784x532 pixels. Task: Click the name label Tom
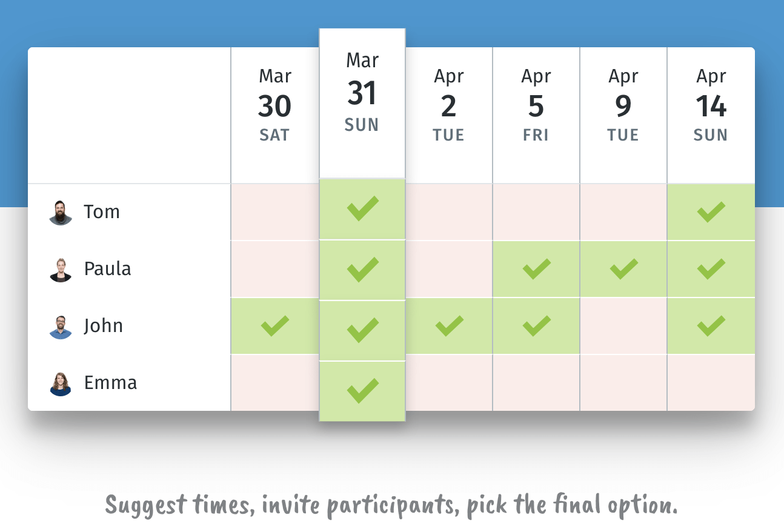(102, 212)
